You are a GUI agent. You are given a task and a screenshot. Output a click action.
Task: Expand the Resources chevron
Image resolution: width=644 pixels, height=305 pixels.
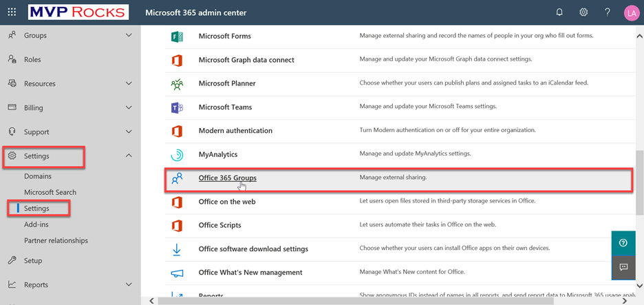129,83
